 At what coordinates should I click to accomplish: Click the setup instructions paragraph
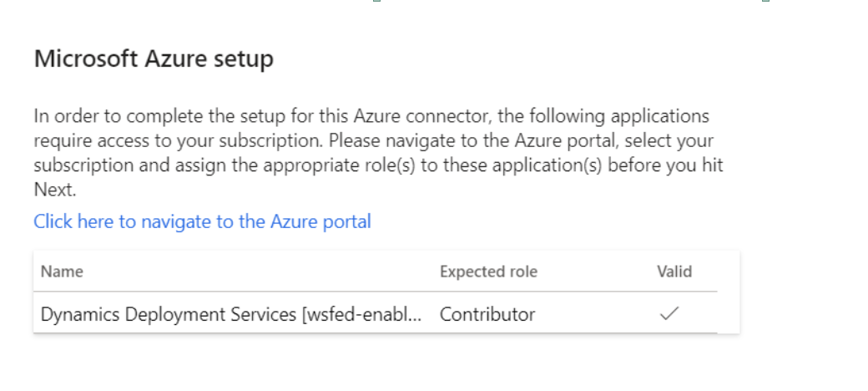(x=376, y=152)
